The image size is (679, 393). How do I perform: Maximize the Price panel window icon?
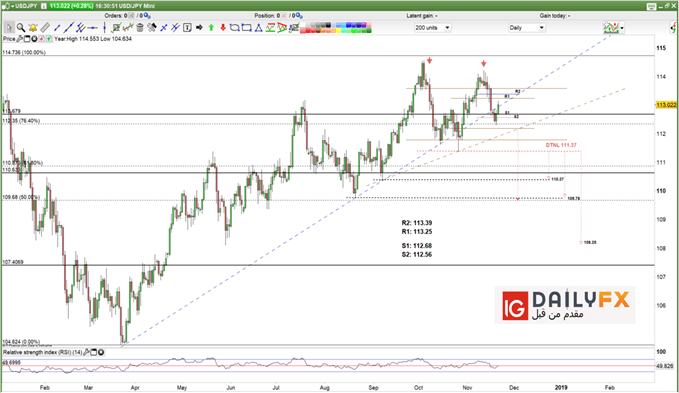(27, 39)
